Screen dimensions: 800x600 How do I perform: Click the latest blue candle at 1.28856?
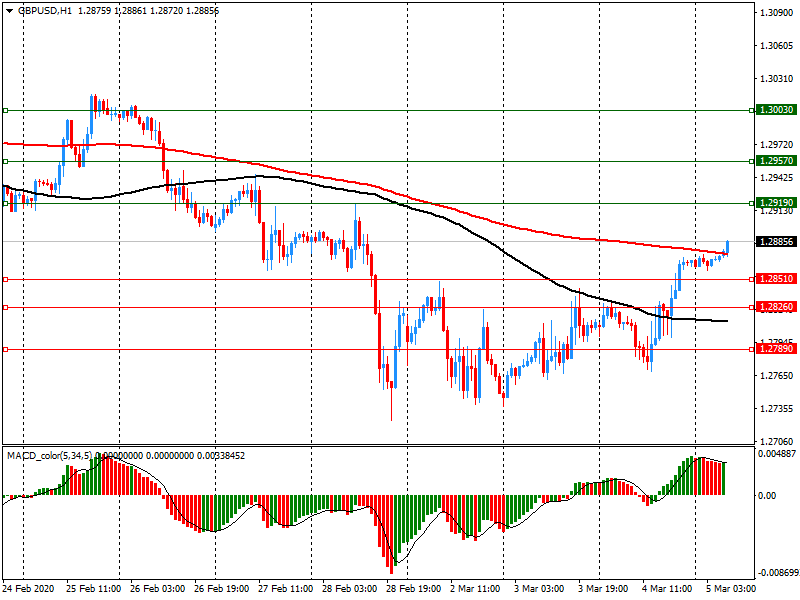(x=727, y=247)
